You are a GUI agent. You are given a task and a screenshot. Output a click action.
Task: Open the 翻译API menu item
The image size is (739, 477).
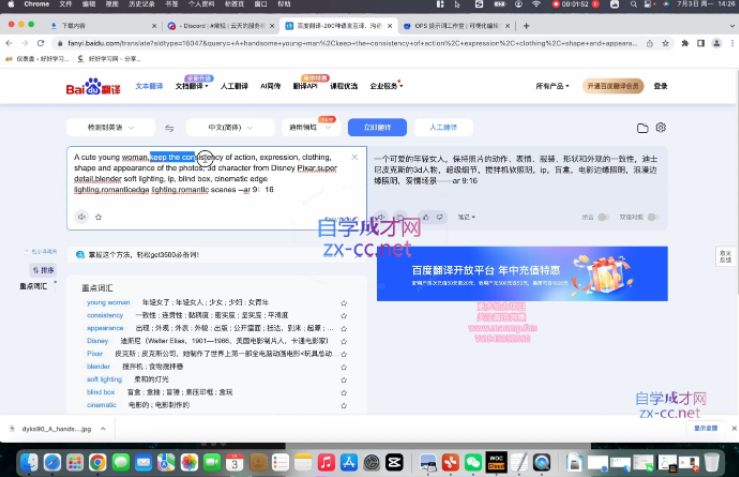305,87
